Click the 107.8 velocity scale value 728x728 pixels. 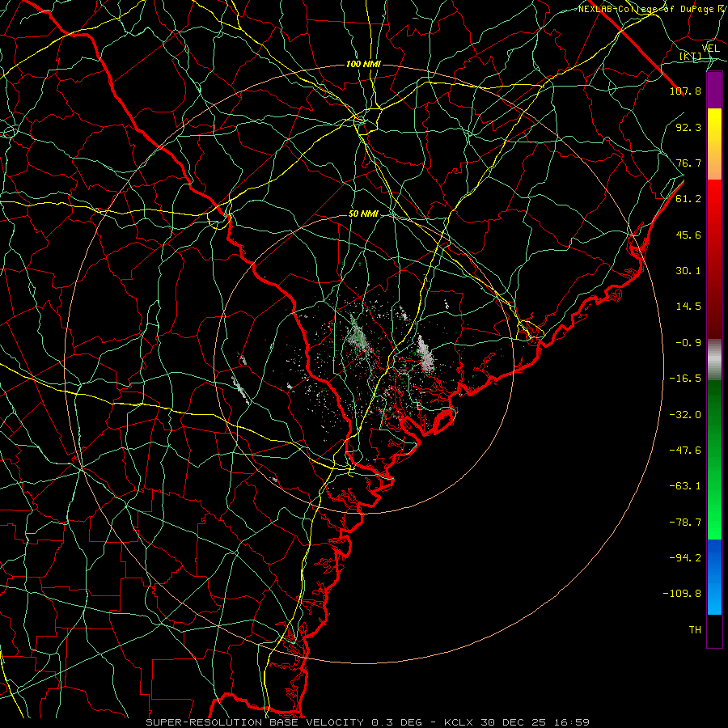tap(685, 91)
